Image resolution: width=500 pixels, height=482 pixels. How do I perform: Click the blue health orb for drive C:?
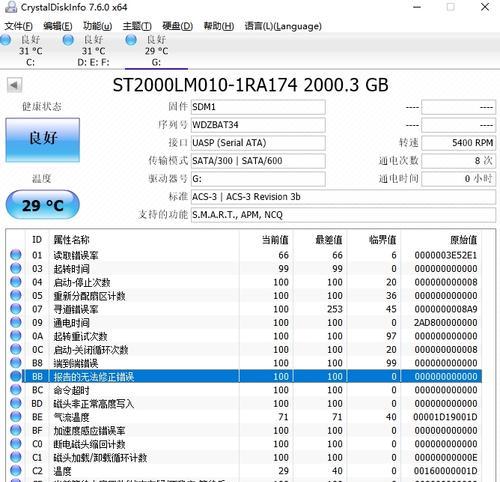point(5,40)
